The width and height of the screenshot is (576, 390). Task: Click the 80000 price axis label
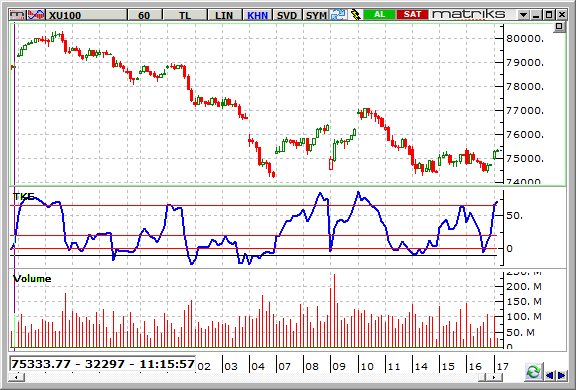(525, 39)
